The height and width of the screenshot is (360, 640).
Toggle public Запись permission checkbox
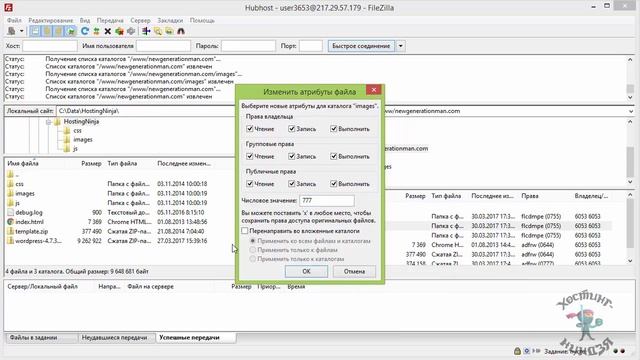click(291, 184)
